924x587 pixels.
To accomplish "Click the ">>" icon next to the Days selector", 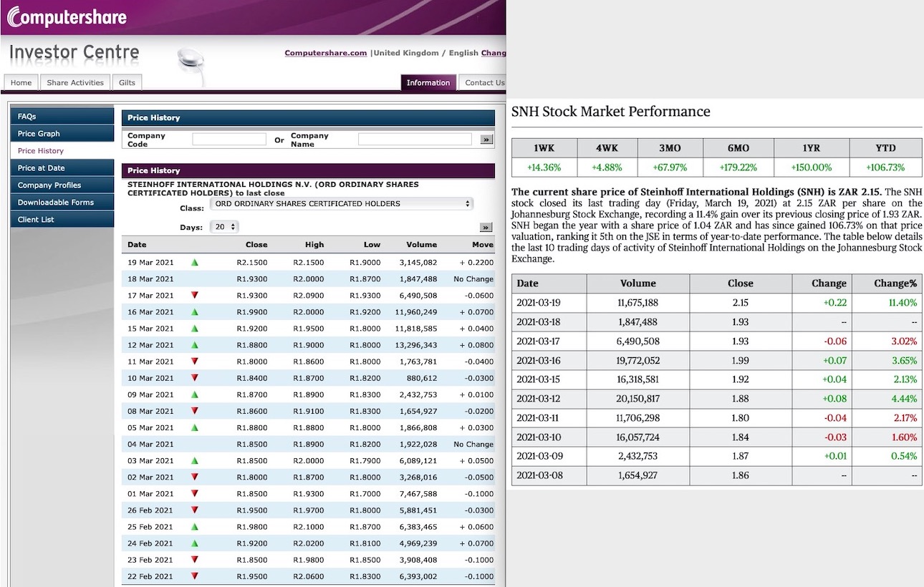I will coord(486,227).
